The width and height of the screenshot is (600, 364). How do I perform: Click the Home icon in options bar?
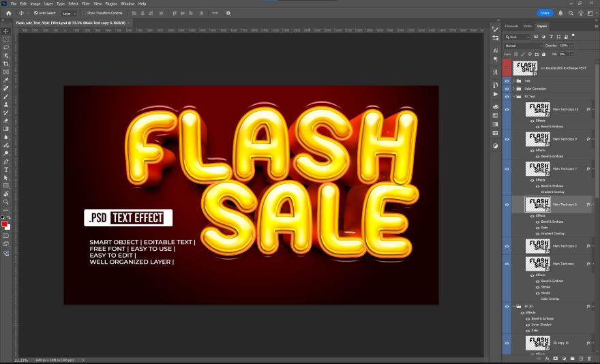pyautogui.click(x=8, y=13)
